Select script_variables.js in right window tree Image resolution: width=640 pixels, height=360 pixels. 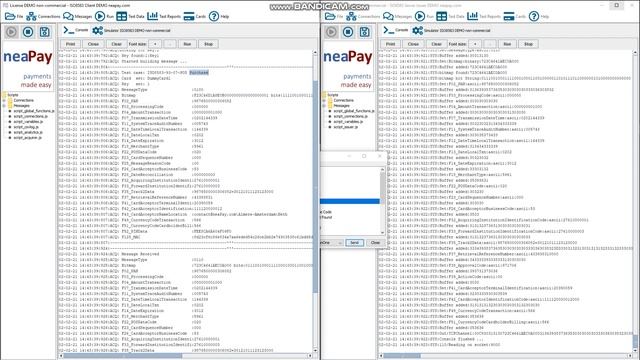click(348, 122)
